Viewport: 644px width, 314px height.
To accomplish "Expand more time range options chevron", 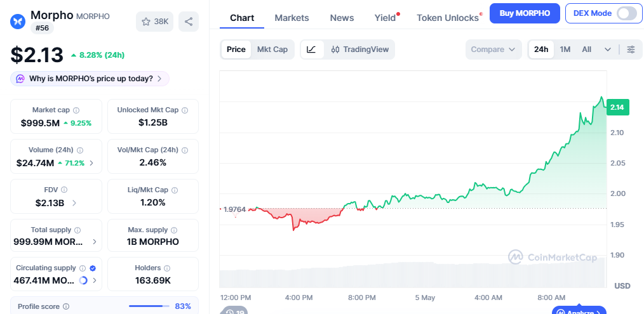I will point(608,49).
